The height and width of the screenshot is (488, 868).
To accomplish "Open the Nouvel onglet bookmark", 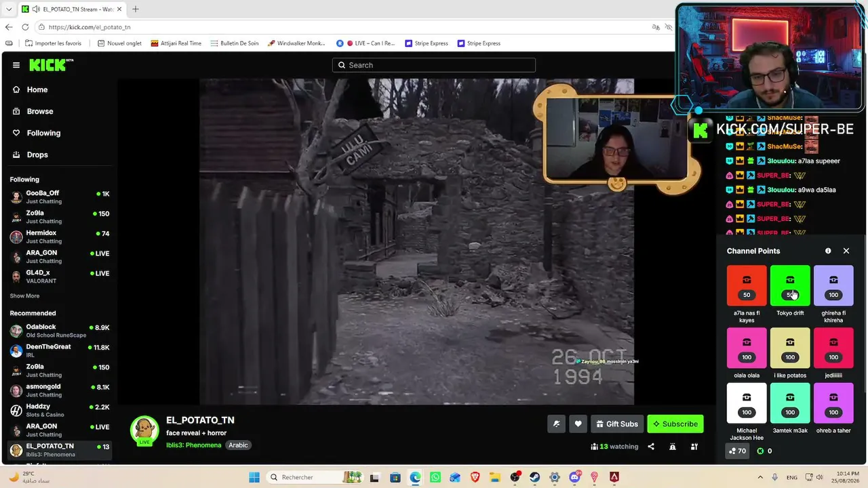I will pyautogui.click(x=119, y=43).
